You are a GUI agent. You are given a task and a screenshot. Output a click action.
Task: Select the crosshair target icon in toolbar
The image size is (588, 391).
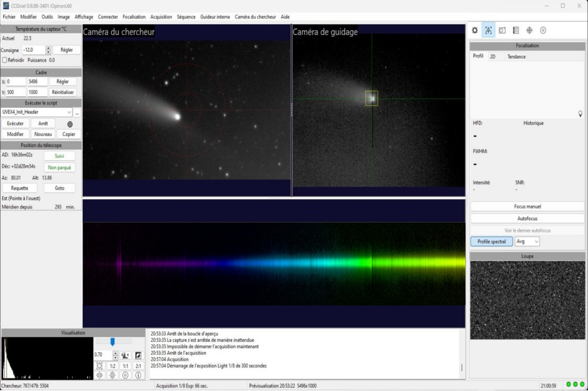point(529,30)
